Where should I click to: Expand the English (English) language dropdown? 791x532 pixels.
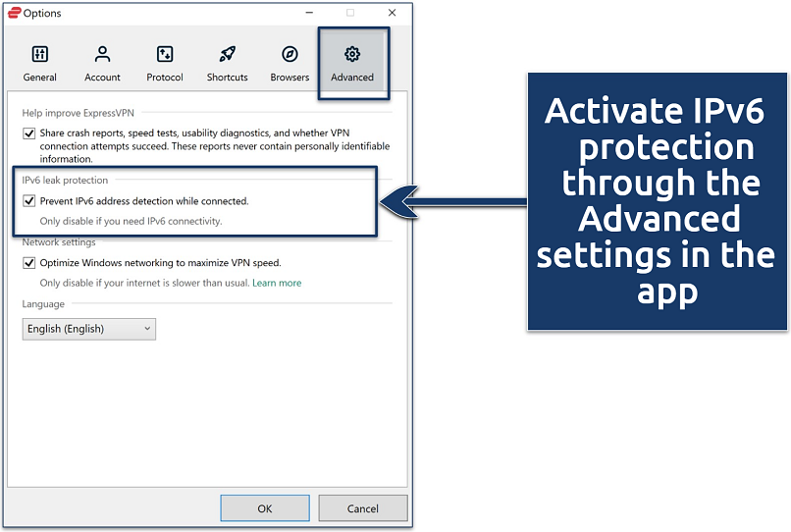pyautogui.click(x=88, y=329)
